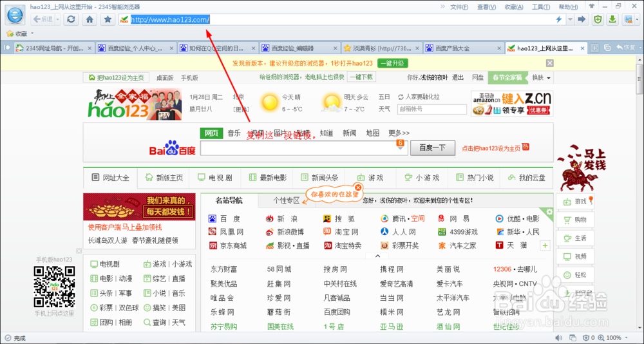
Task: Click the green plus add-site icon
Action: pos(545,246)
